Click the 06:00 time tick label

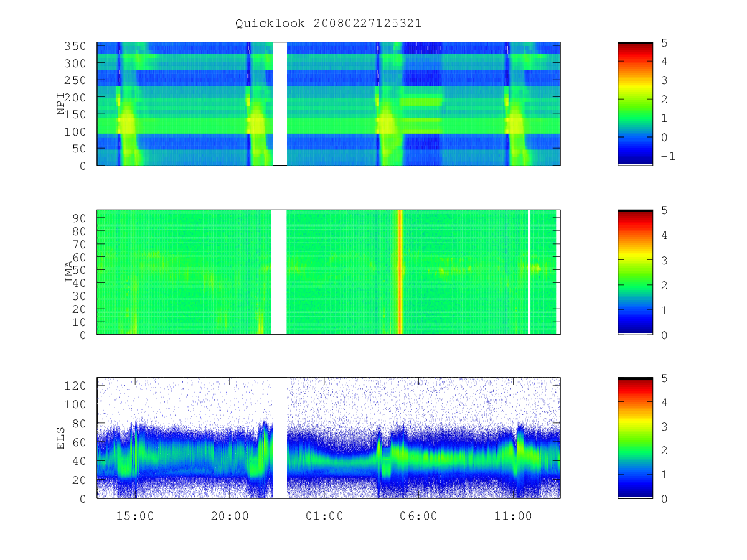pyautogui.click(x=418, y=516)
